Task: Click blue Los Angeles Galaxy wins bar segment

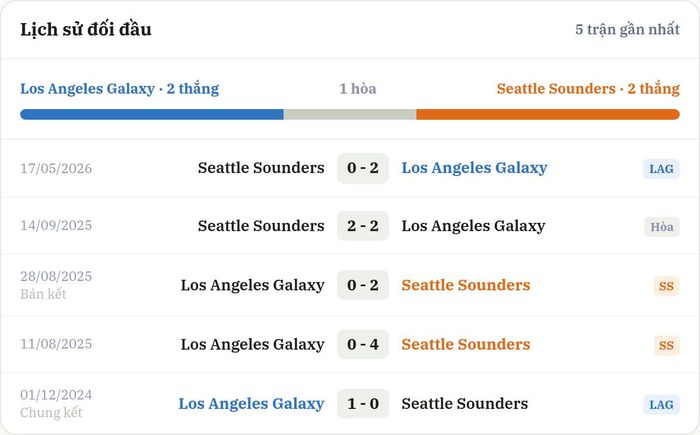Action: (152, 114)
